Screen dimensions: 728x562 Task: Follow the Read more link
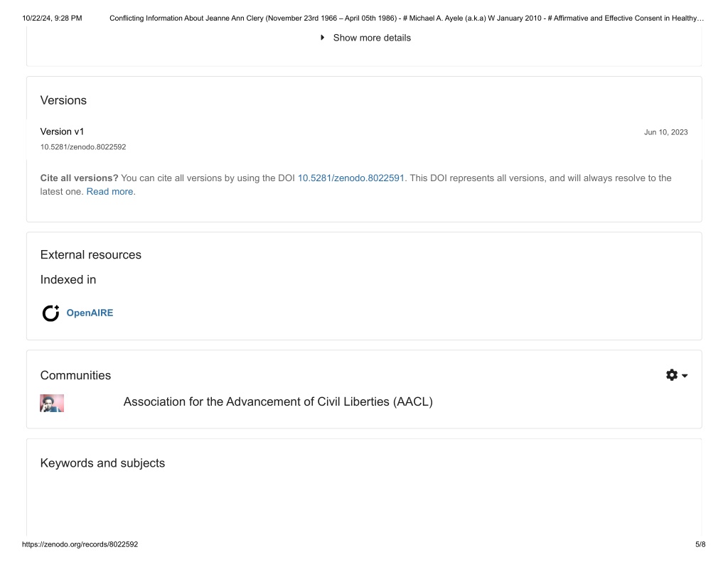111,192
